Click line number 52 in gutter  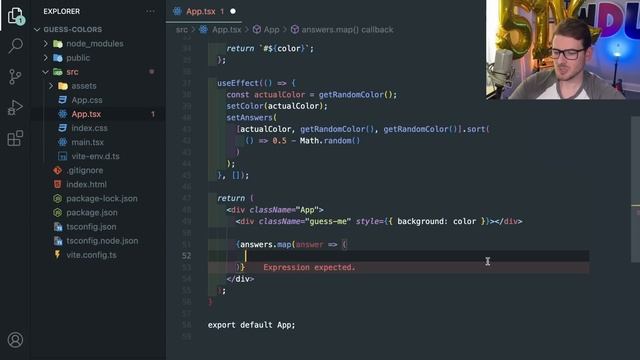(186, 256)
